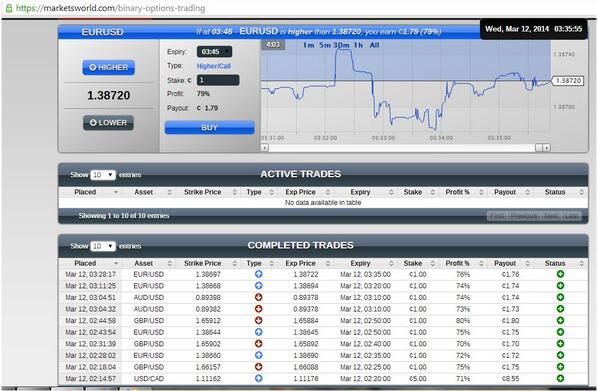Click green status icon for 02:28:02 trade
Image resolution: width=598 pixels, height=391 pixels.
tap(560, 356)
